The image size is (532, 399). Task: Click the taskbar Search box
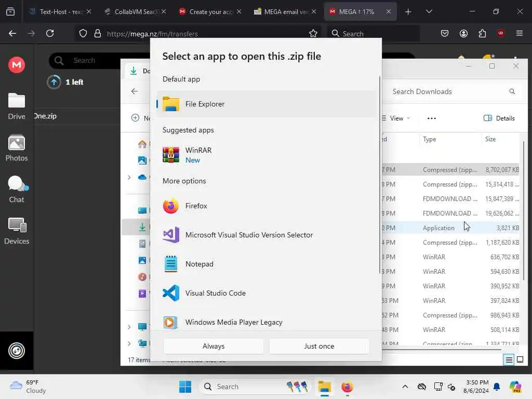(255, 387)
